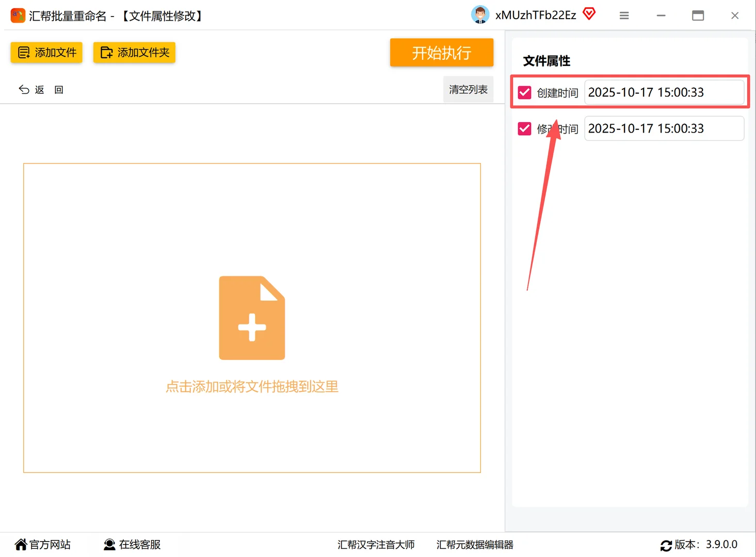Click the 修改时间 date input field
The height and width of the screenshot is (557, 756).
point(664,128)
